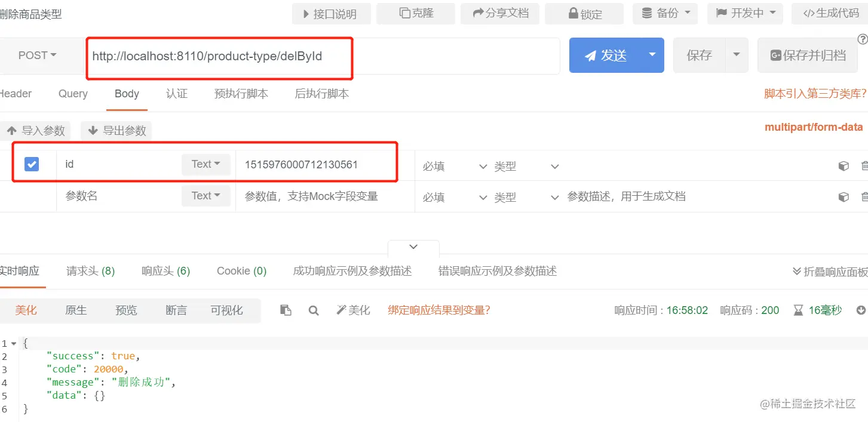Click the 导入参数 import parameters button

coord(35,131)
